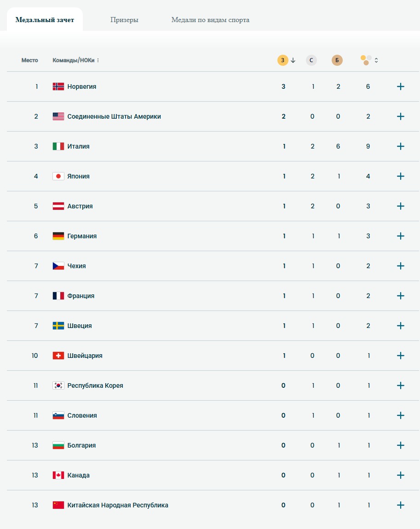Image resolution: width=420 pixels, height=529 pixels.
Task: Open the Германия team link
Action: pyautogui.click(x=82, y=236)
